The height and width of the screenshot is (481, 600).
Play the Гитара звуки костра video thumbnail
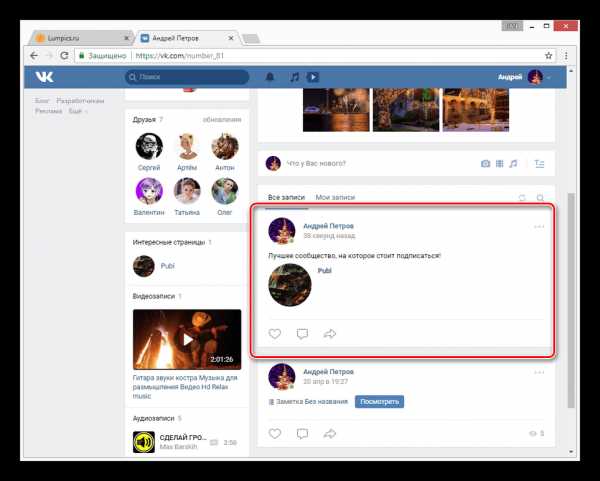click(187, 339)
